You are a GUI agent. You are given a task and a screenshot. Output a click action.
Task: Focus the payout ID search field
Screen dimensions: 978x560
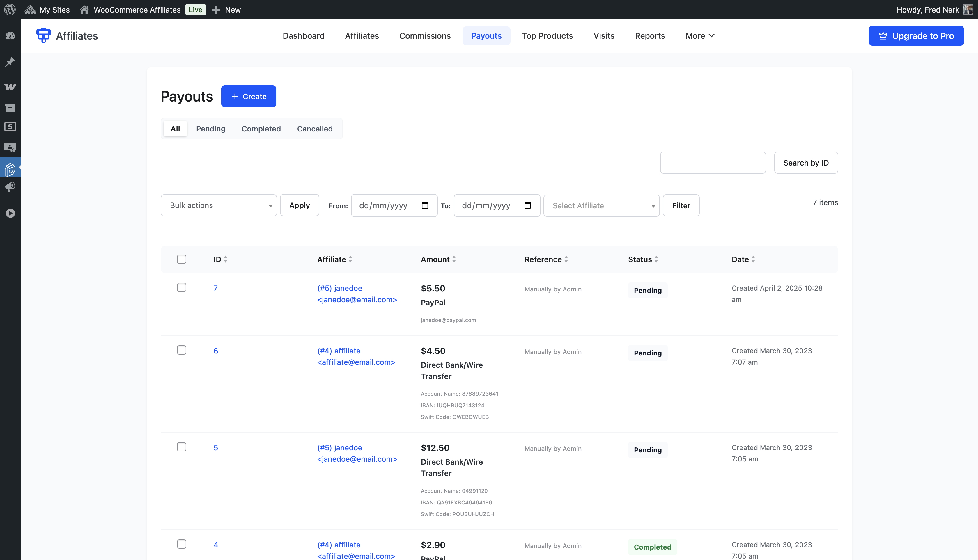point(713,163)
